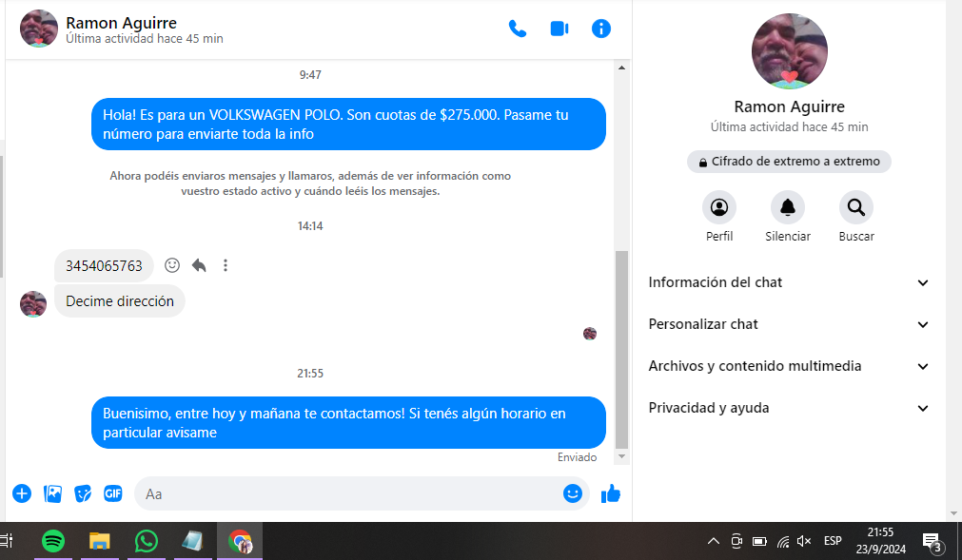Attach a photo file to the message

[53, 493]
